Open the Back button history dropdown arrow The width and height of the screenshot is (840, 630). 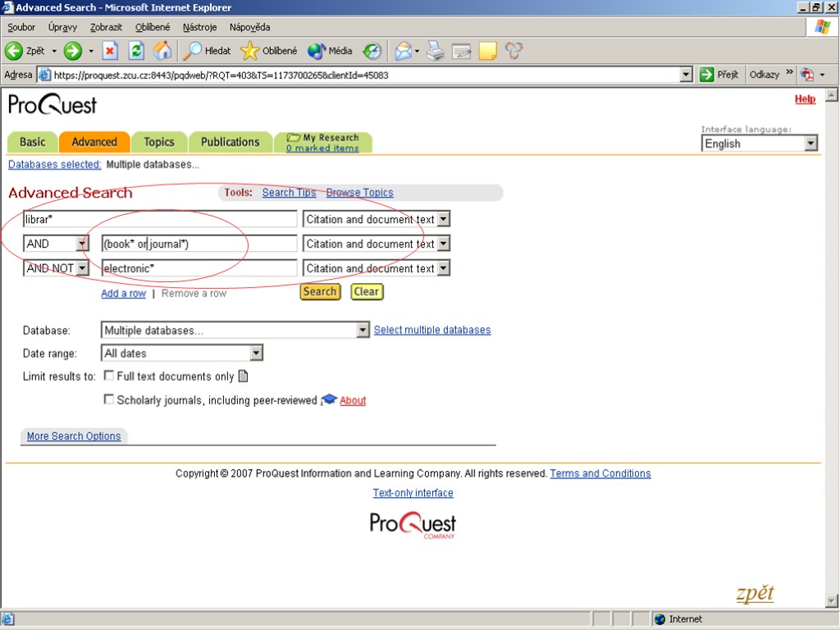(x=54, y=52)
